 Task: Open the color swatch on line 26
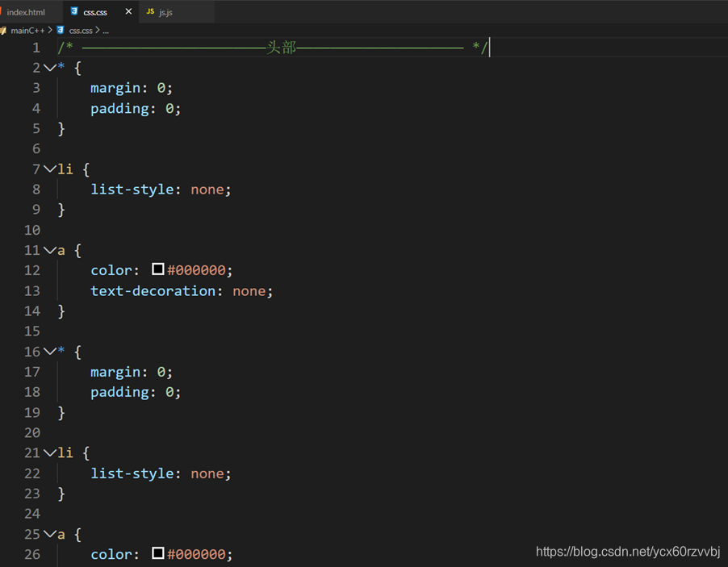tap(158, 554)
